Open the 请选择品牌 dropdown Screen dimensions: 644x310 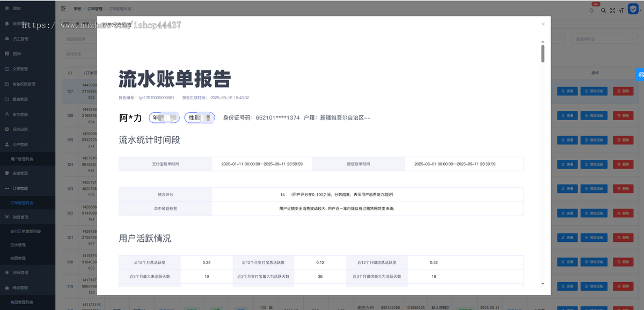pyautogui.click(x=79, y=39)
